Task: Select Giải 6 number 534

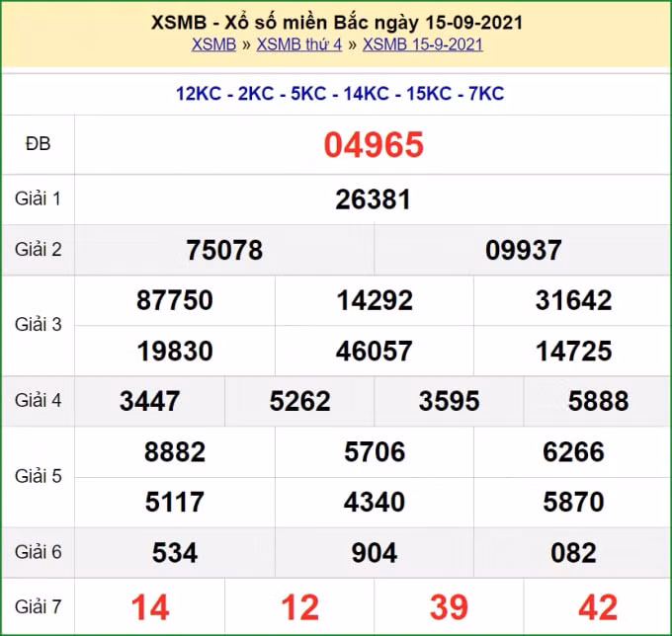Action: pyautogui.click(x=175, y=553)
